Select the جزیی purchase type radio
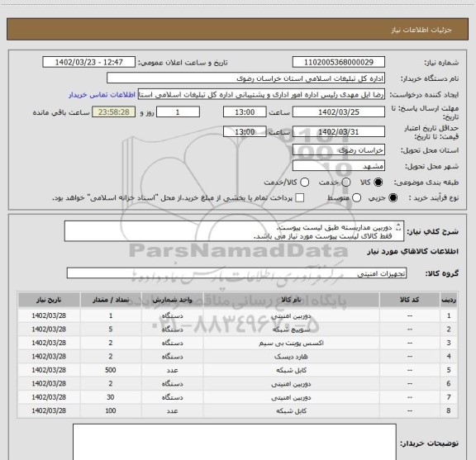Viewport: 476px width, 460px height. point(393,198)
